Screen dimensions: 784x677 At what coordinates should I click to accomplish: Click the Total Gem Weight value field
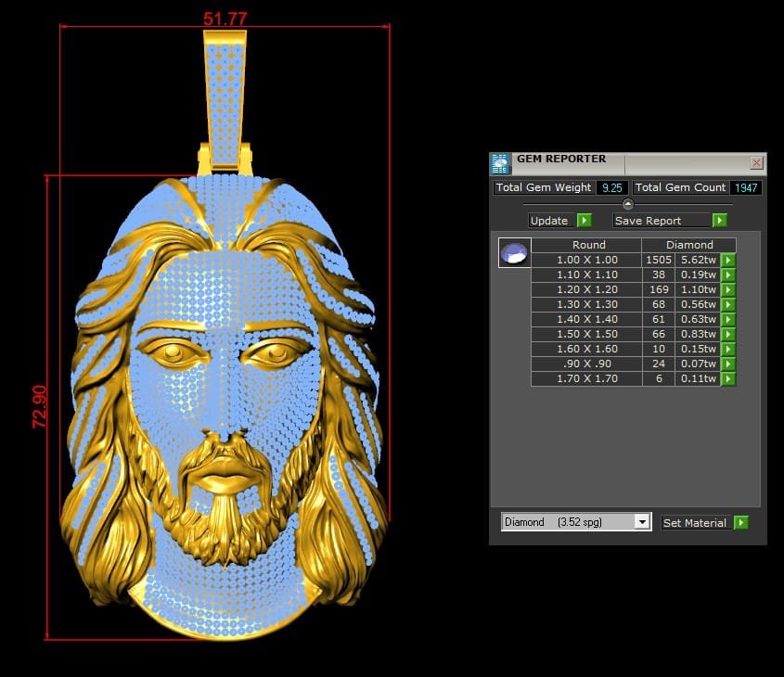point(611,187)
